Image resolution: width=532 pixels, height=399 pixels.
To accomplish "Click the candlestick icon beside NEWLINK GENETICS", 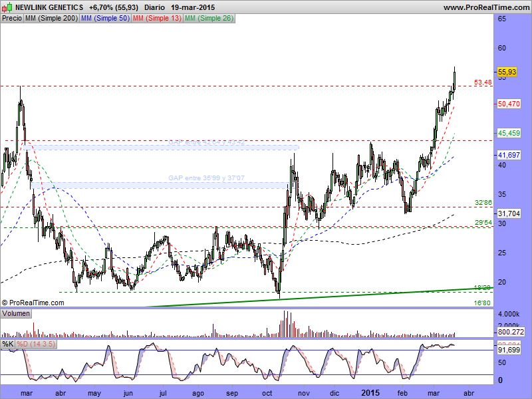I will pyautogui.click(x=8, y=7).
